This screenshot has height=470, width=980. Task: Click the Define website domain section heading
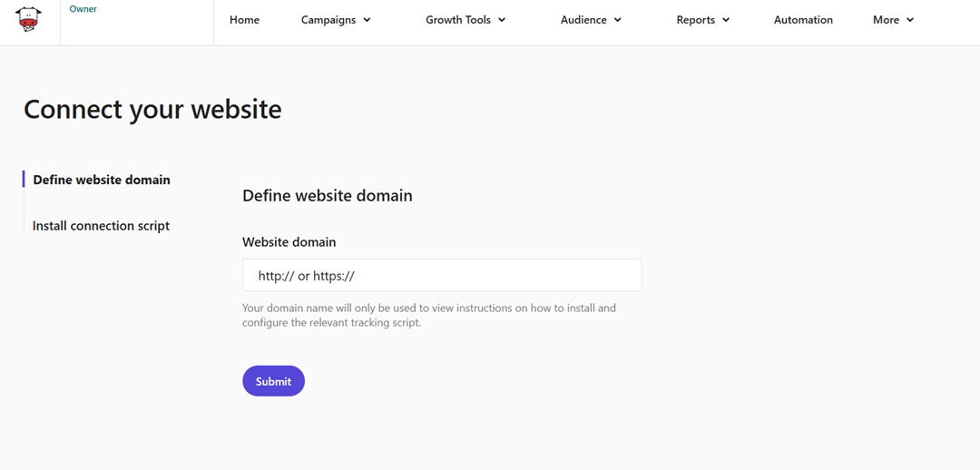(328, 196)
